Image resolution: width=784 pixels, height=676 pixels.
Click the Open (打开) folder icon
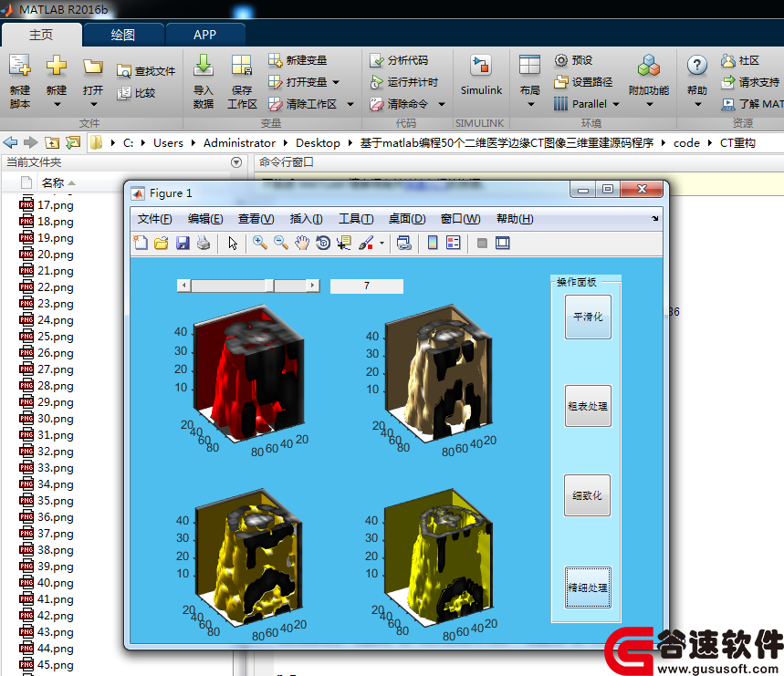(93, 67)
